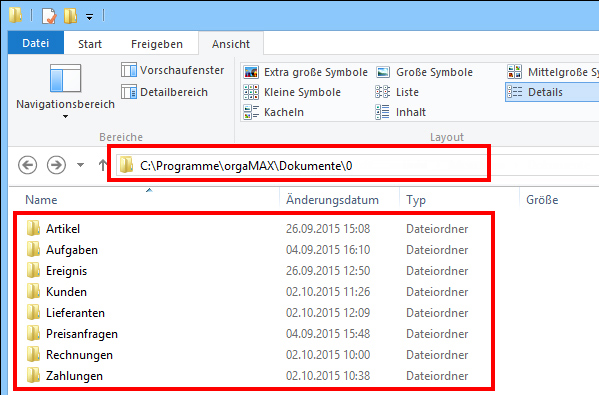Switch to the Freigeben ribbon tab
This screenshot has height=395, width=599.
[157, 44]
